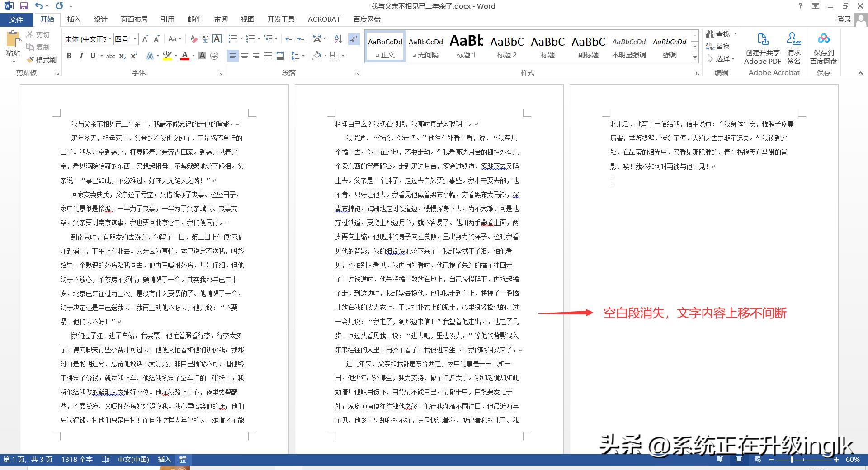Clear all formatting with the eraser icon

click(193, 39)
